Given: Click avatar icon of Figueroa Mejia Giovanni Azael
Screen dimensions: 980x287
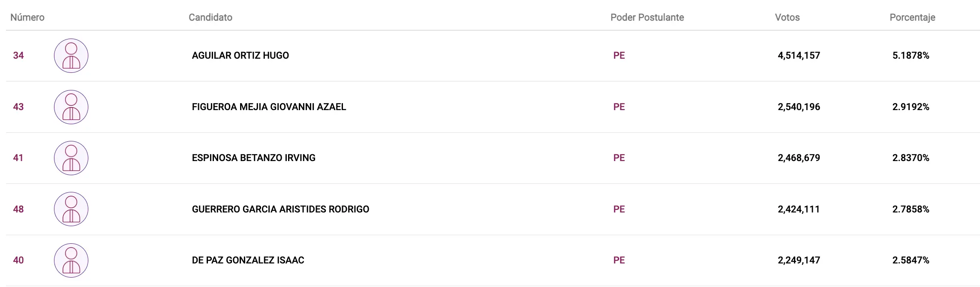Looking at the screenshot, I should click(x=71, y=107).
